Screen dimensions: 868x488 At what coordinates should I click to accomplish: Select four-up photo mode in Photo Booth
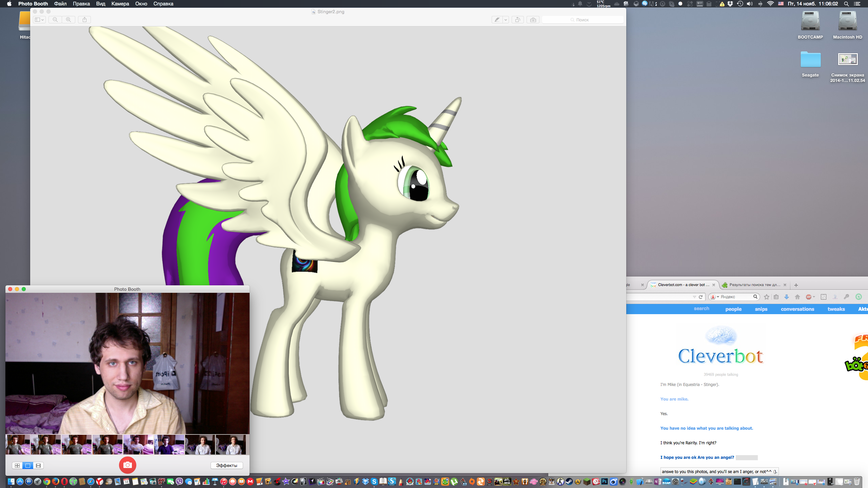click(x=17, y=466)
